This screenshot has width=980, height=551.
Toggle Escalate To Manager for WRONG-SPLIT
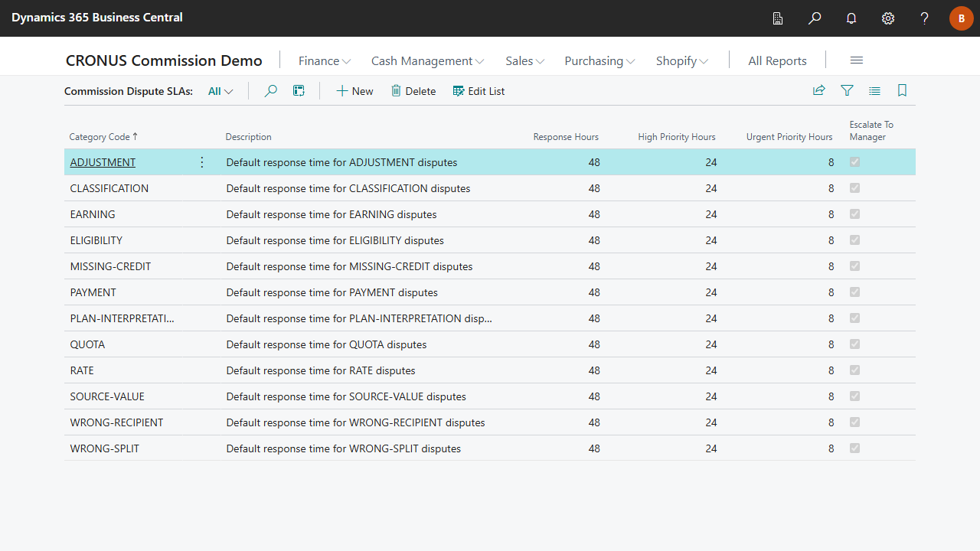(x=855, y=448)
